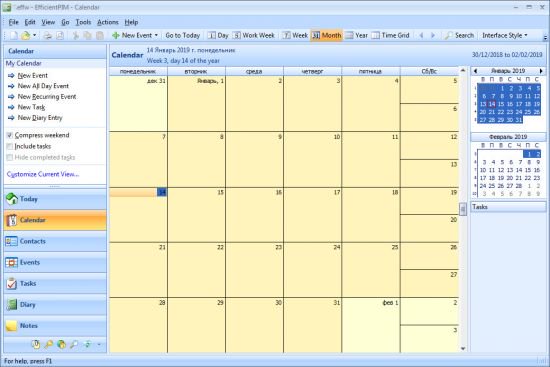550x367 pixels.
Task: Click the blank new document toolbar icon
Action: click(14, 35)
